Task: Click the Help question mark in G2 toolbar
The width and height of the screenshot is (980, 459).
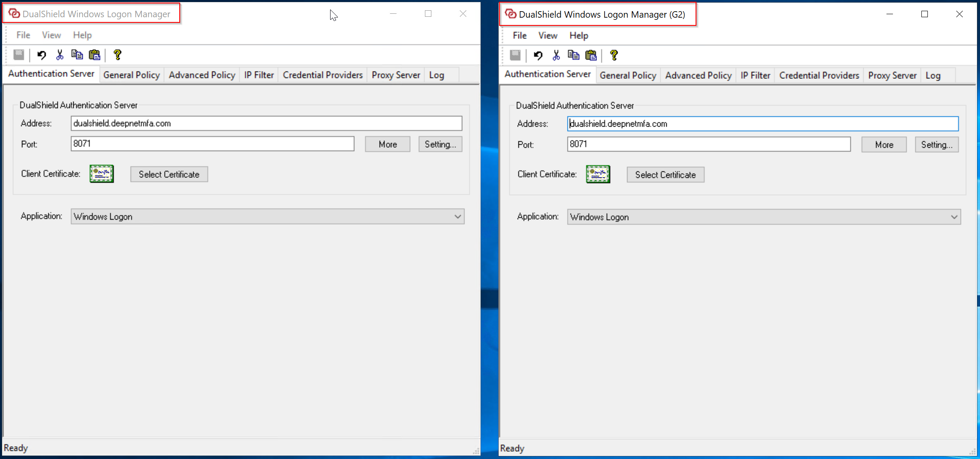Action: click(614, 55)
